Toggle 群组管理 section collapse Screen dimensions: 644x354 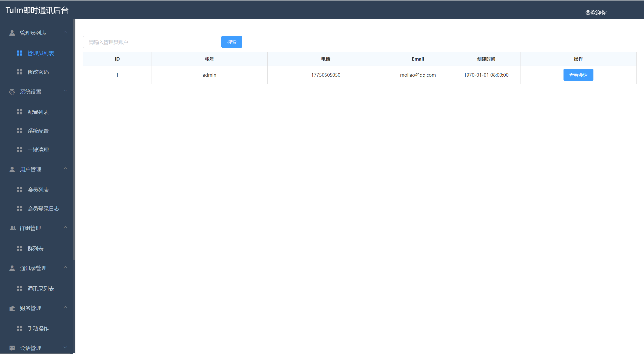pos(37,228)
